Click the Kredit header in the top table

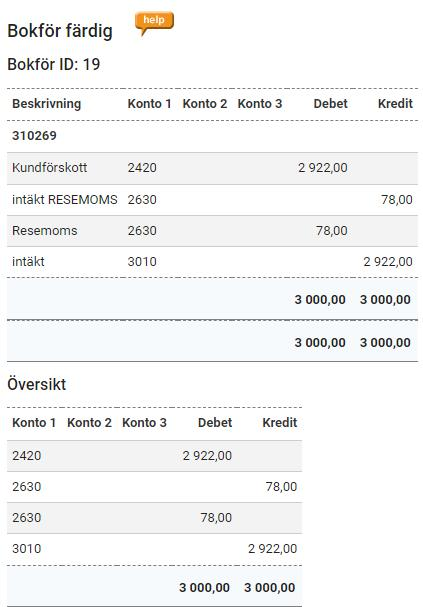(395, 104)
